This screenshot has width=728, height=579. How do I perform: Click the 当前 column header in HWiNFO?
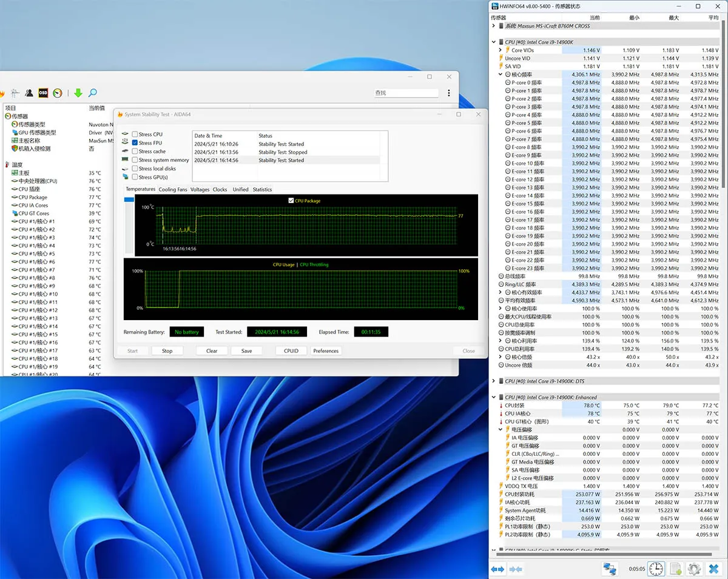coord(595,18)
